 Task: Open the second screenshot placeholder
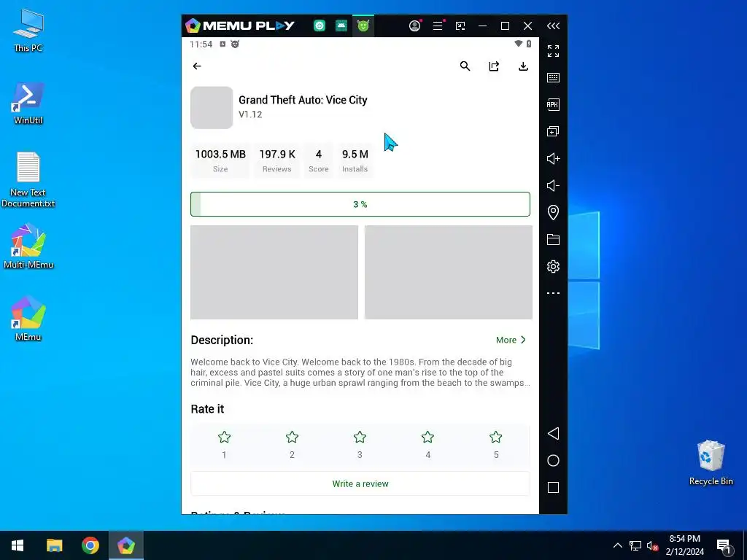[x=449, y=273]
